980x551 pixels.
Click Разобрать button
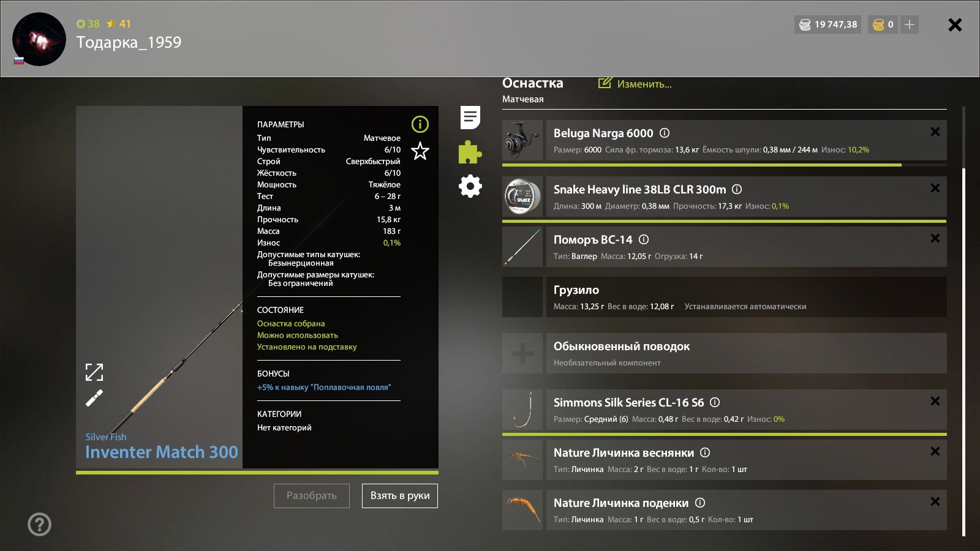[312, 496]
